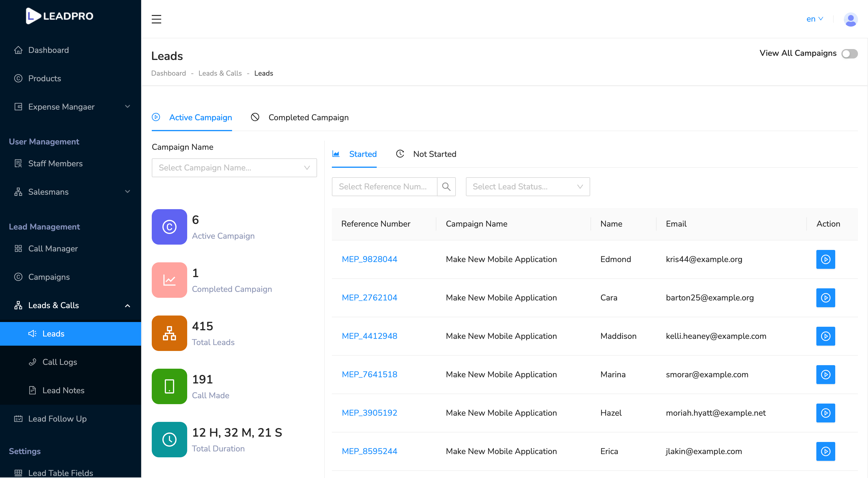Click the Leads megaphone icon

pyautogui.click(x=32, y=333)
